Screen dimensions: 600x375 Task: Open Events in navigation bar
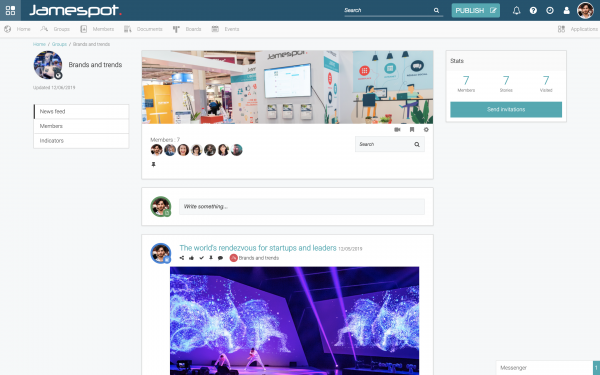click(x=225, y=29)
